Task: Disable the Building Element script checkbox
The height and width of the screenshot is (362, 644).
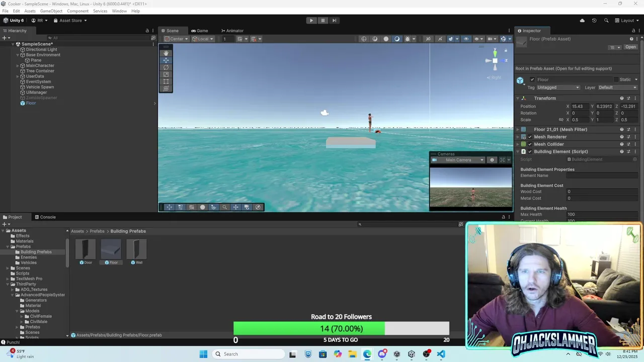Action: point(530,151)
